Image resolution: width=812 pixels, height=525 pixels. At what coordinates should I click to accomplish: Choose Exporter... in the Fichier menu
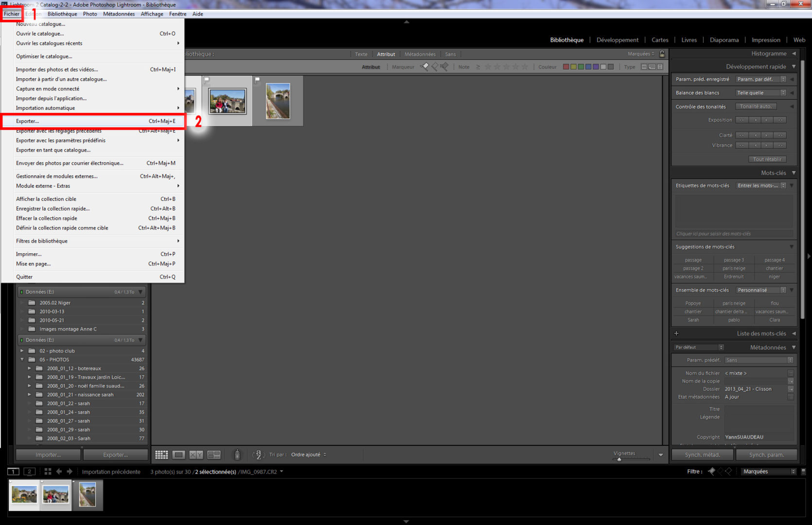93,121
